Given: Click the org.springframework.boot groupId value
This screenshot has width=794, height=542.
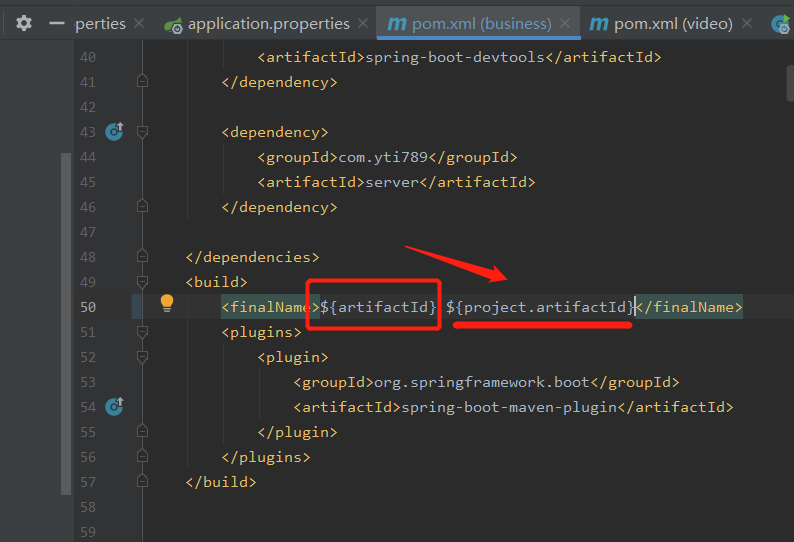Looking at the screenshot, I should (482, 382).
